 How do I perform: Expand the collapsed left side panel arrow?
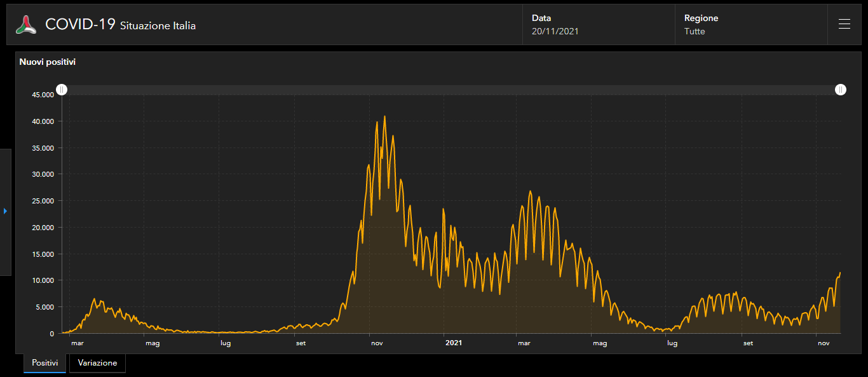[5, 211]
